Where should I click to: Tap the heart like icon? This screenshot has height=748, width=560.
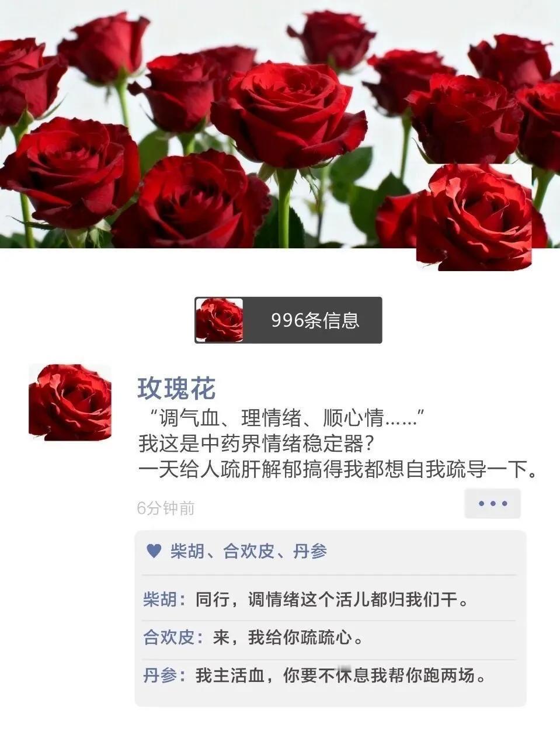coord(154,551)
